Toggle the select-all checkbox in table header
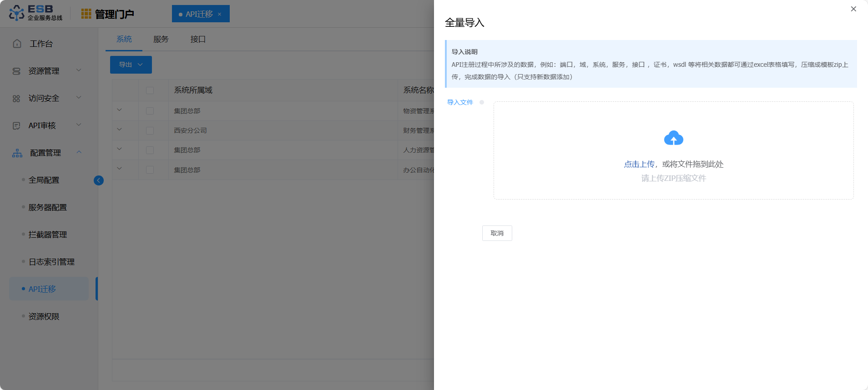This screenshot has width=868, height=390. point(150,90)
